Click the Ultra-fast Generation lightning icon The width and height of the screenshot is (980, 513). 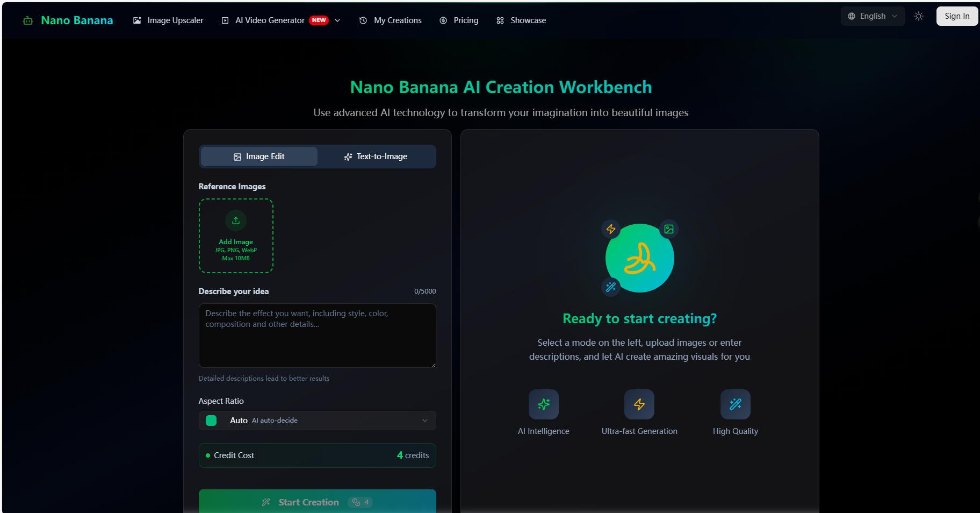pos(639,404)
